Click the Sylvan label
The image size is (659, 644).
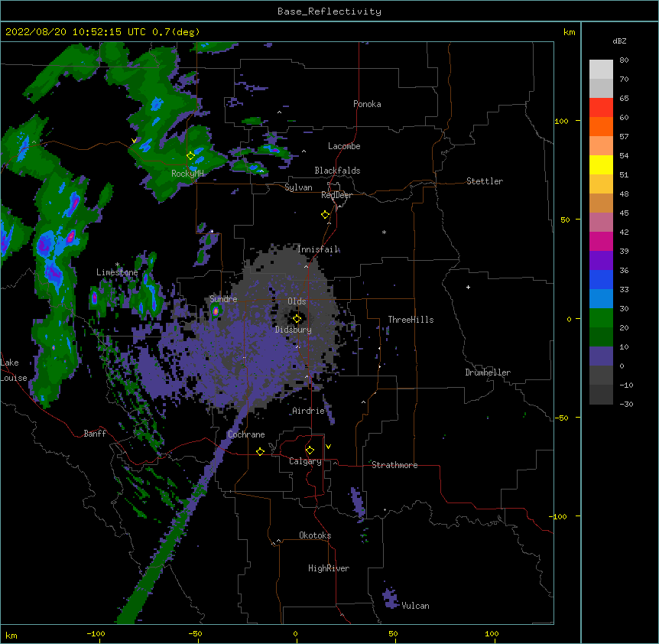click(x=298, y=187)
